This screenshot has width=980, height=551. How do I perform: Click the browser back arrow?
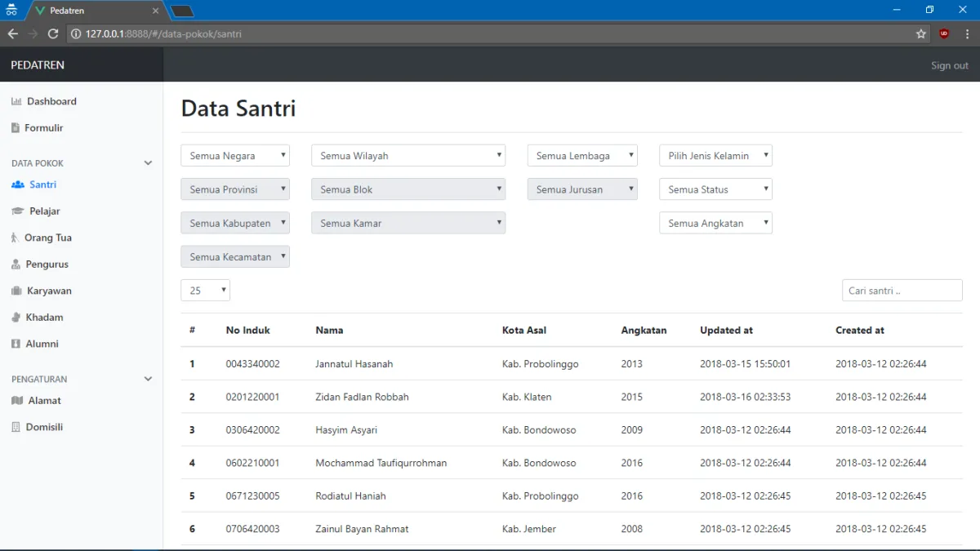[12, 33]
